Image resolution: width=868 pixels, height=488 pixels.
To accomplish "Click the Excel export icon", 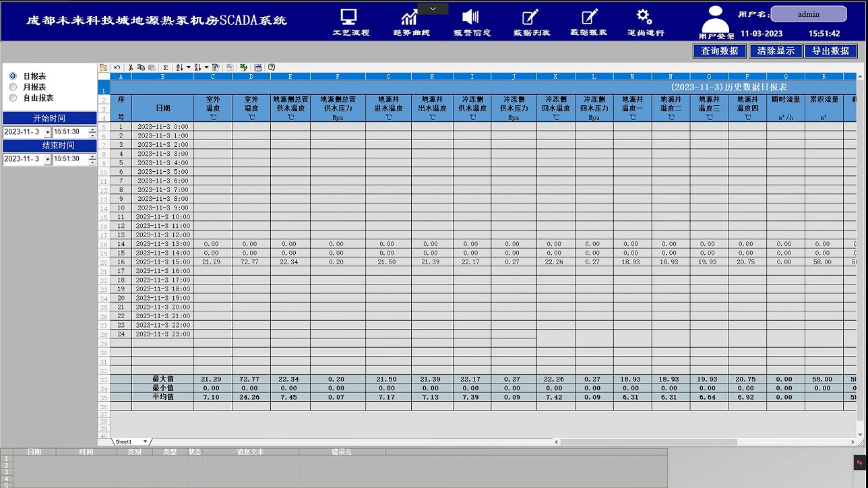I will (x=243, y=67).
